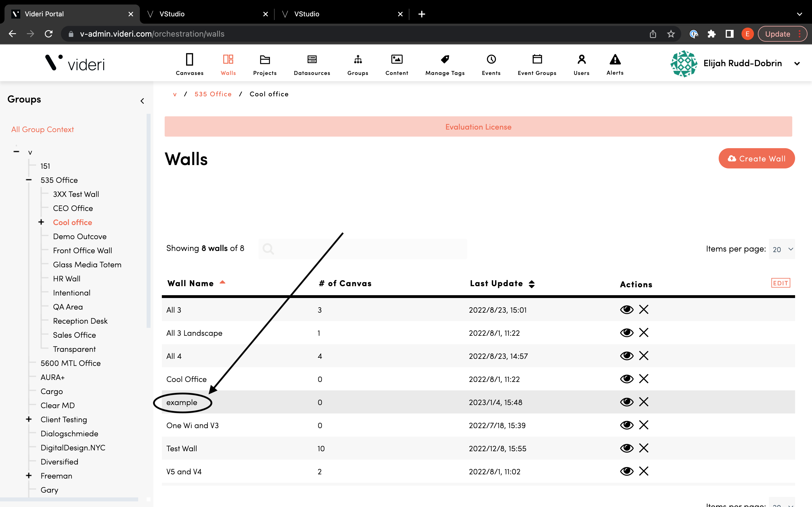
Task: Collapse the 535 Office tree node
Action: coord(29,180)
